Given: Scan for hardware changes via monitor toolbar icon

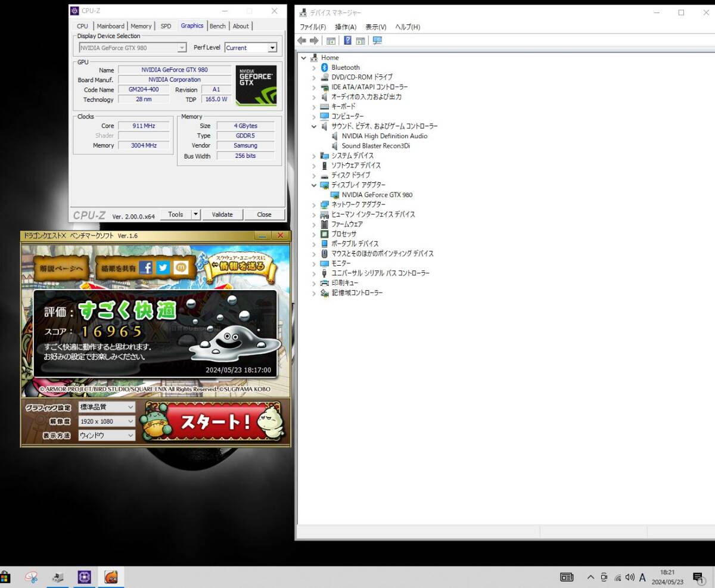Looking at the screenshot, I should click(x=377, y=41).
